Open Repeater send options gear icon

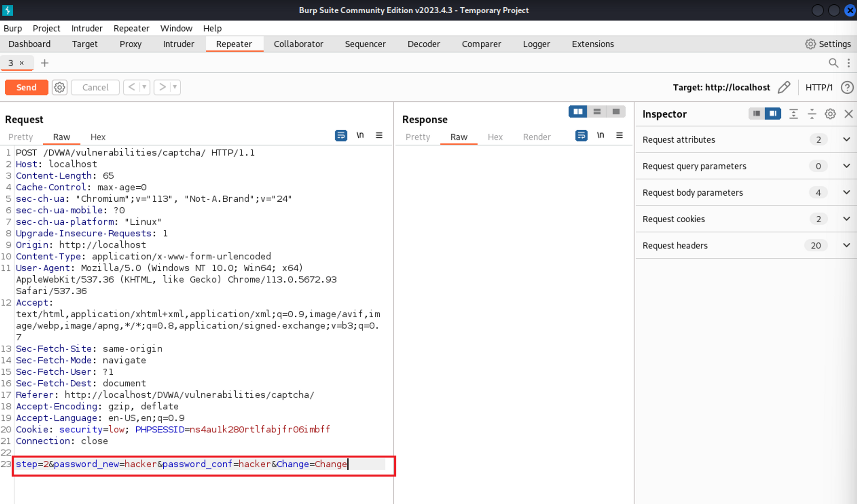pos(60,87)
